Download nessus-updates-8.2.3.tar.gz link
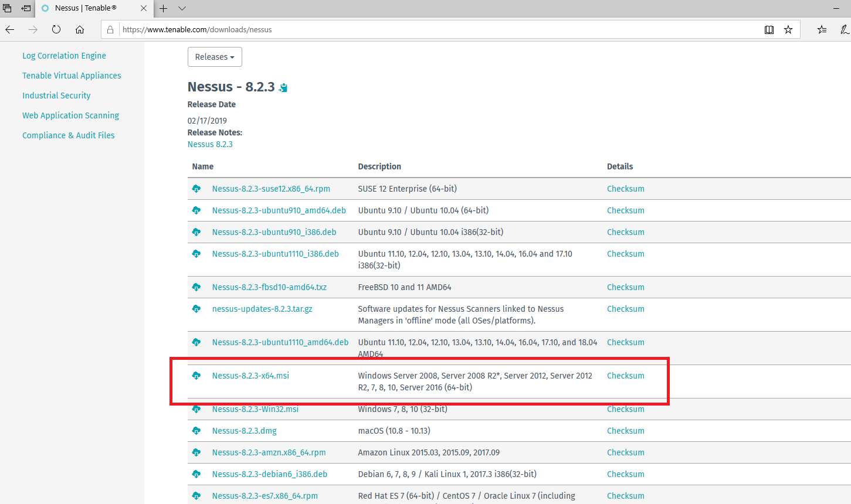 [x=262, y=309]
